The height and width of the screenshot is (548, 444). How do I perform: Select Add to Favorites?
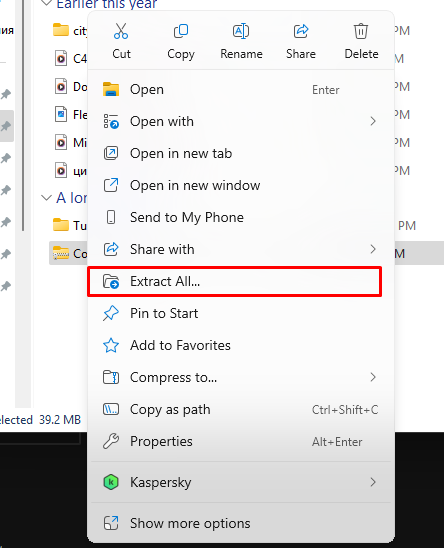241,345
